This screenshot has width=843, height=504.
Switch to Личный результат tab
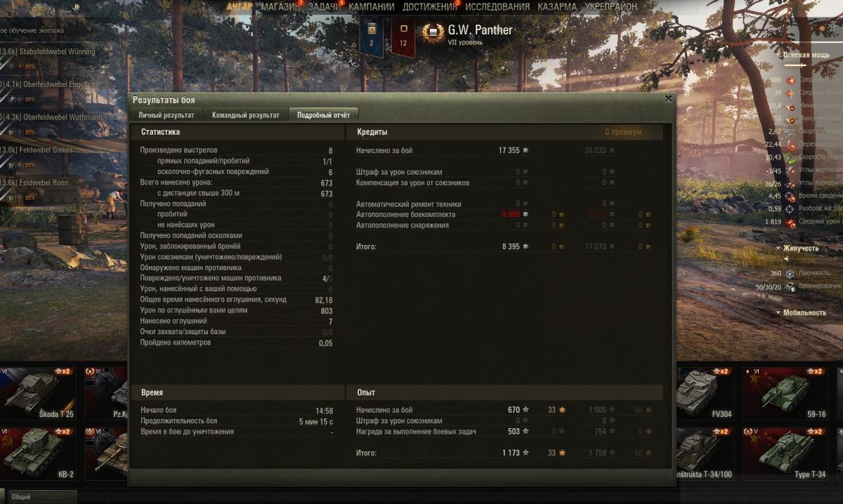166,114
